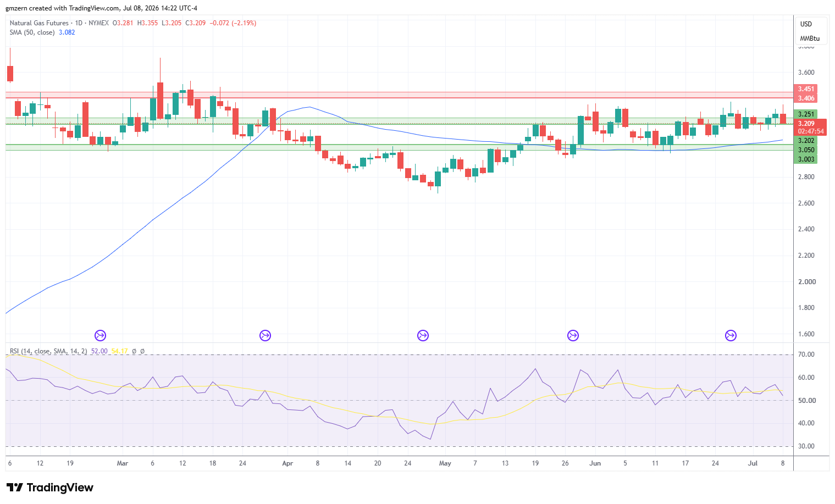Click the contract rollover icon near Mar

pos(100,335)
